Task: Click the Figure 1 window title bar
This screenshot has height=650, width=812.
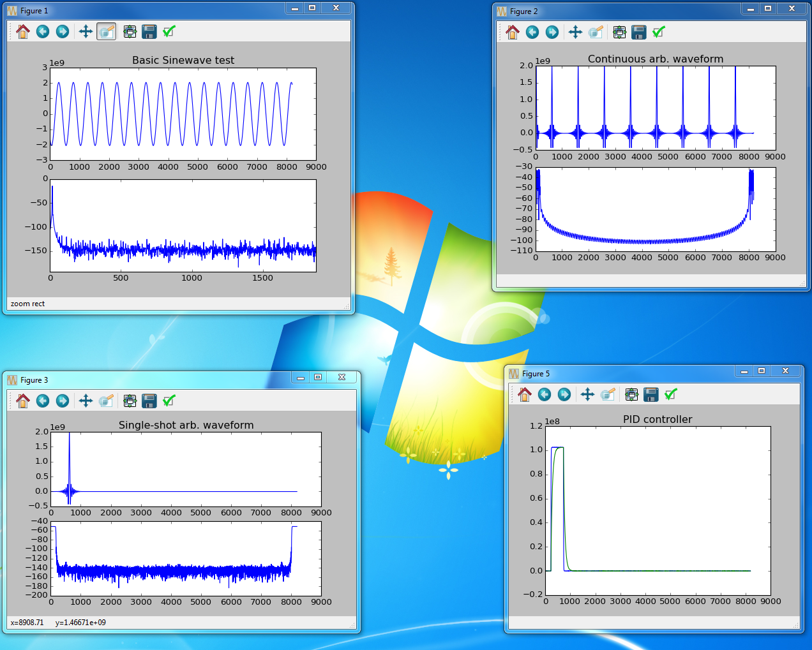Action: point(160,10)
